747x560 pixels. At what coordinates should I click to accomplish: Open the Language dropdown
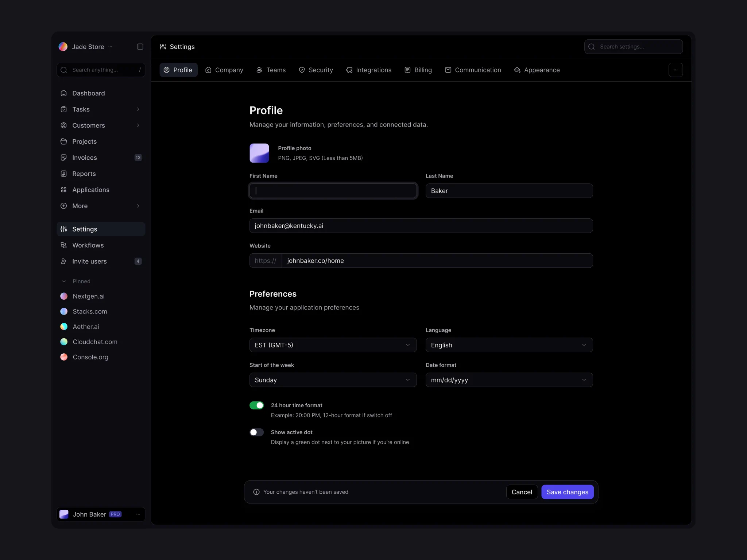[x=509, y=345]
